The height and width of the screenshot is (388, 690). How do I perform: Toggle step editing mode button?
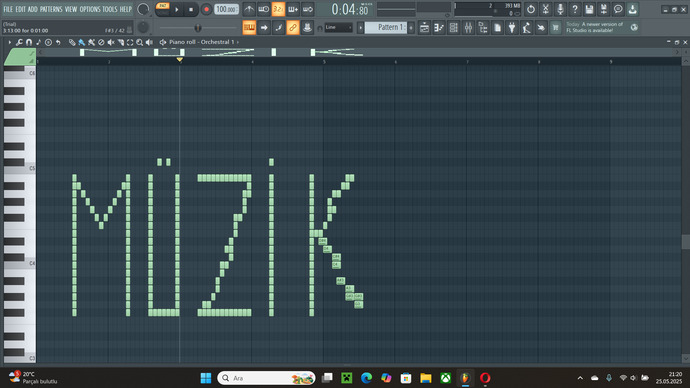[x=278, y=28]
